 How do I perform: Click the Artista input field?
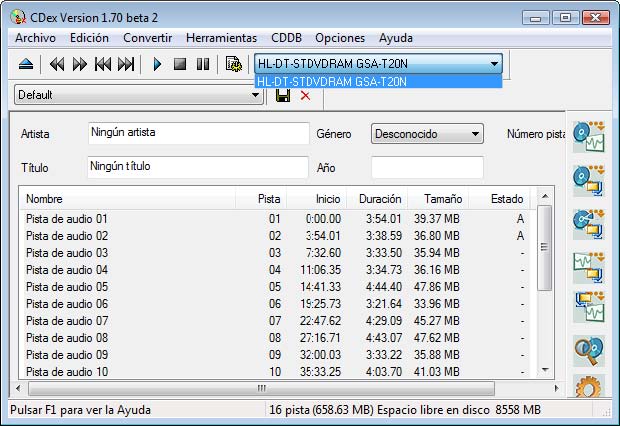tap(198, 133)
